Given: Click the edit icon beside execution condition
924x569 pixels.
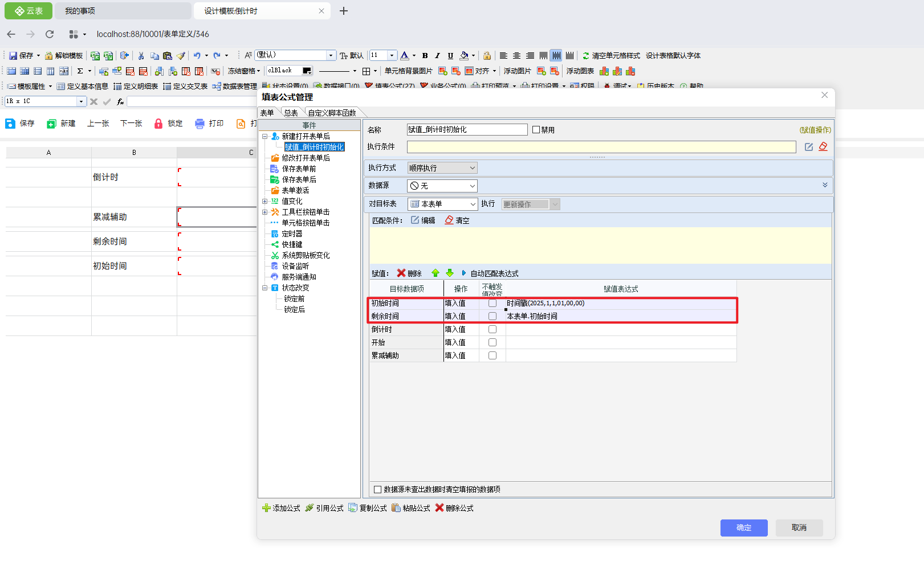Looking at the screenshot, I should click(808, 147).
